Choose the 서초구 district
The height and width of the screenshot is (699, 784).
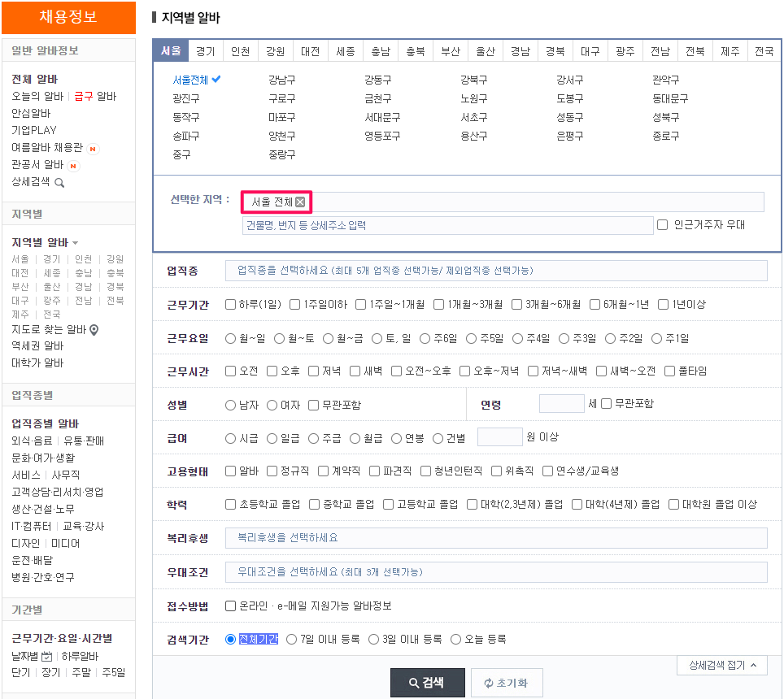(474, 117)
